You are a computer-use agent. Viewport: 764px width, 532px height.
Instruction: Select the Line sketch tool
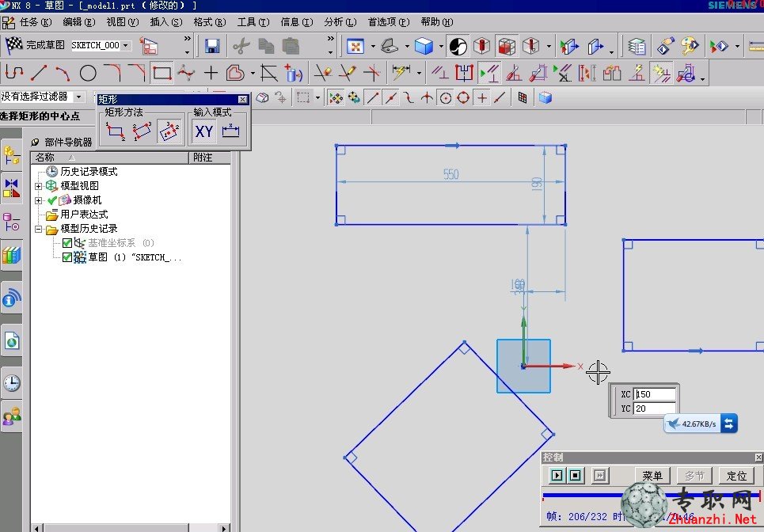pos(39,73)
